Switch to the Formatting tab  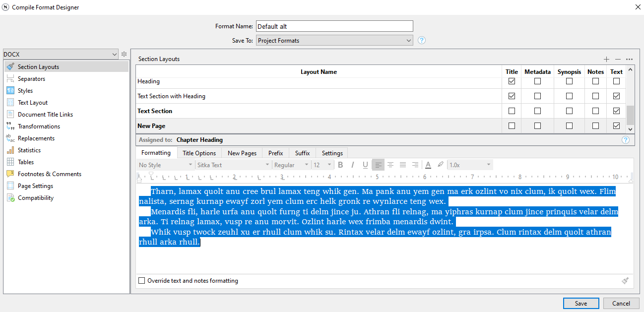point(156,153)
